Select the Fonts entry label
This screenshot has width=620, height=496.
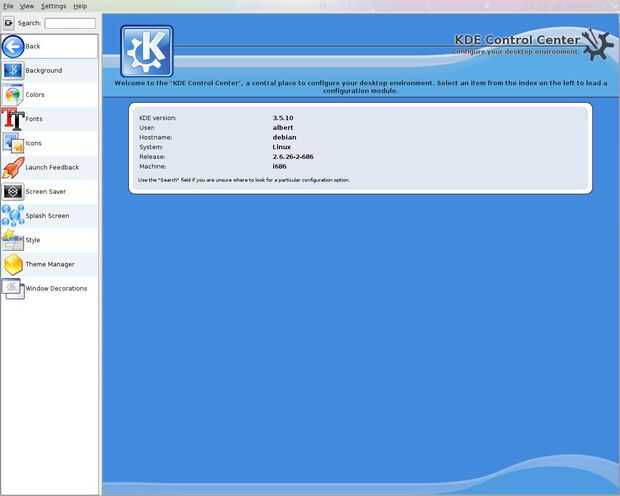pos(34,119)
